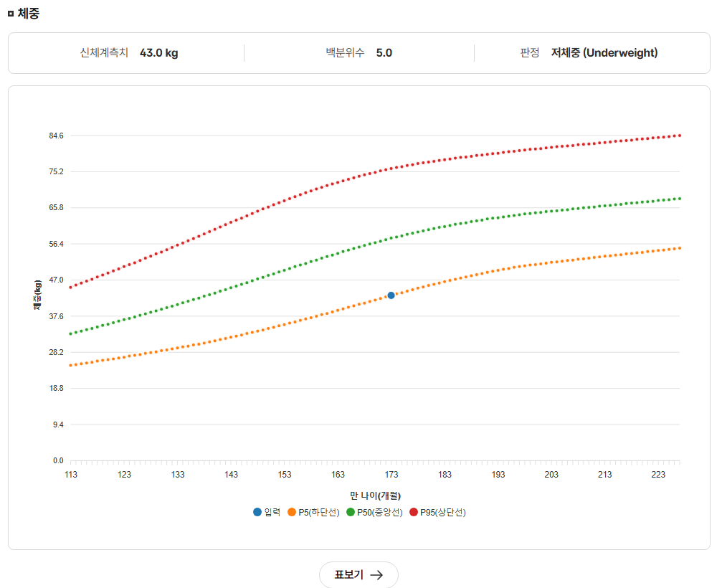Click the arrow icon in 표보기 button
This screenshot has width=722, height=588.
coord(376,574)
